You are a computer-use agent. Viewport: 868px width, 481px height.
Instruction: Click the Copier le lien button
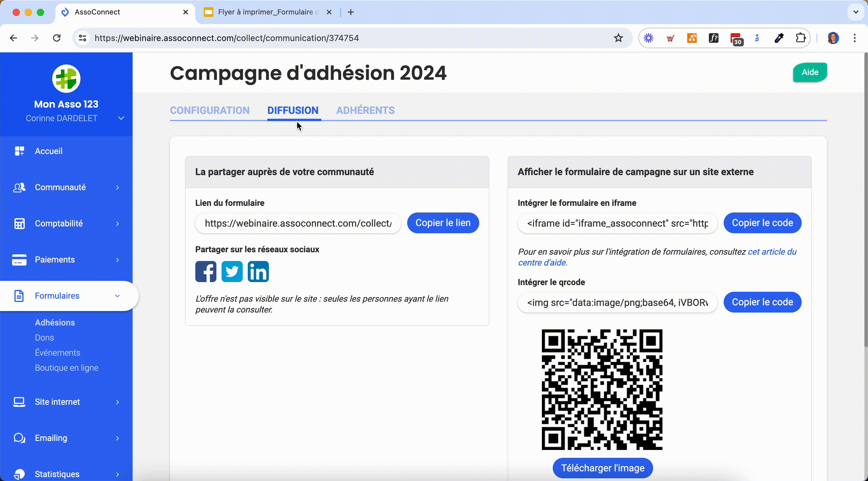pyautogui.click(x=443, y=223)
